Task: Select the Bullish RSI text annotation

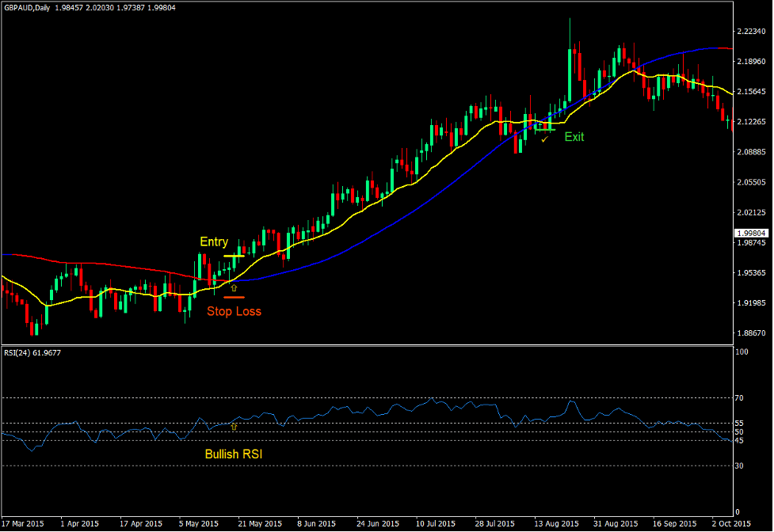Action: [x=235, y=453]
